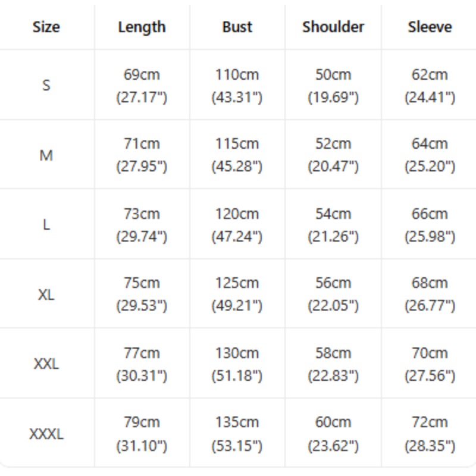Click the 54cm shoulder cell
The width and height of the screenshot is (476, 476).
pyautogui.click(x=333, y=225)
